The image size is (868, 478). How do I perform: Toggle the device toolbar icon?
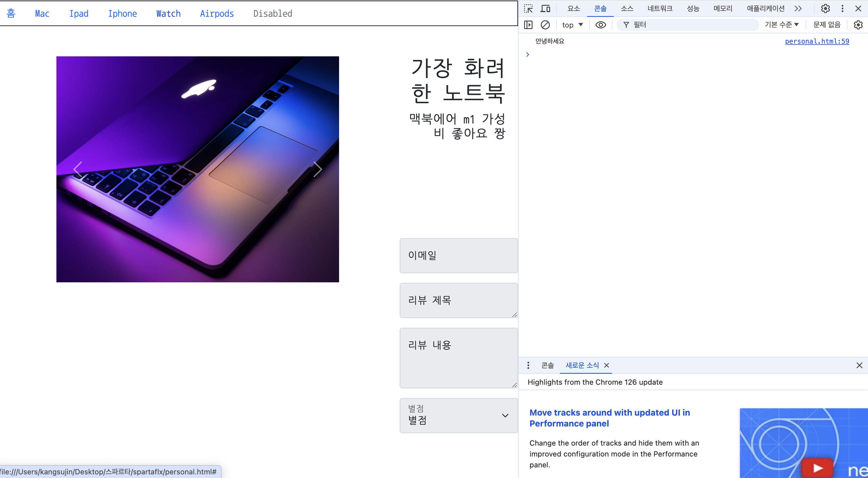click(545, 8)
